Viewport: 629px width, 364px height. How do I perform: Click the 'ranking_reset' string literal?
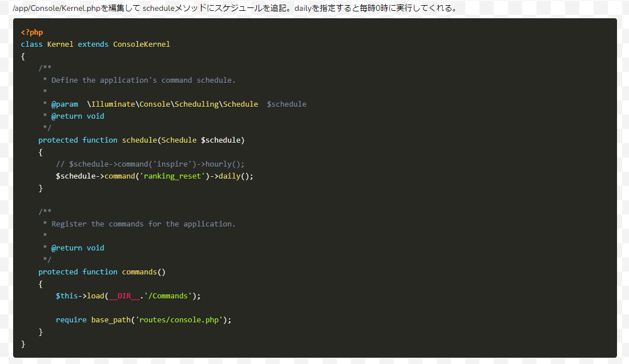tap(172, 176)
